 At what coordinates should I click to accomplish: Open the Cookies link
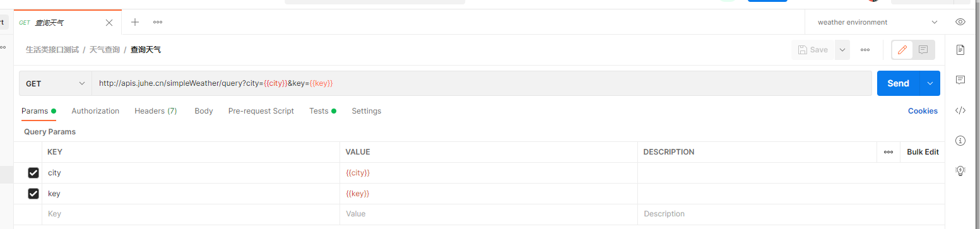click(923, 111)
